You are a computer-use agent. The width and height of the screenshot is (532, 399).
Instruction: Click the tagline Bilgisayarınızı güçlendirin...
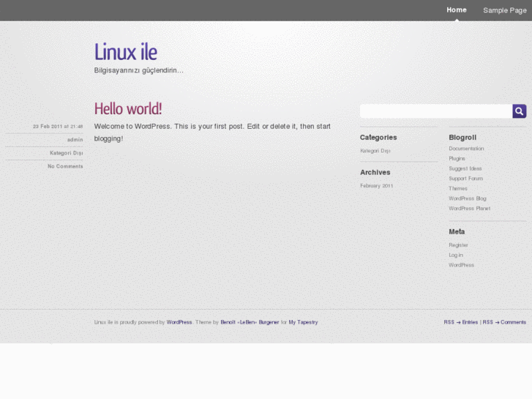click(138, 70)
